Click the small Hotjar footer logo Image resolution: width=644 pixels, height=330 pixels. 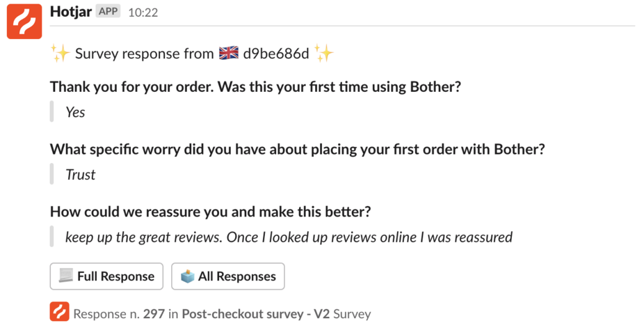click(x=60, y=311)
